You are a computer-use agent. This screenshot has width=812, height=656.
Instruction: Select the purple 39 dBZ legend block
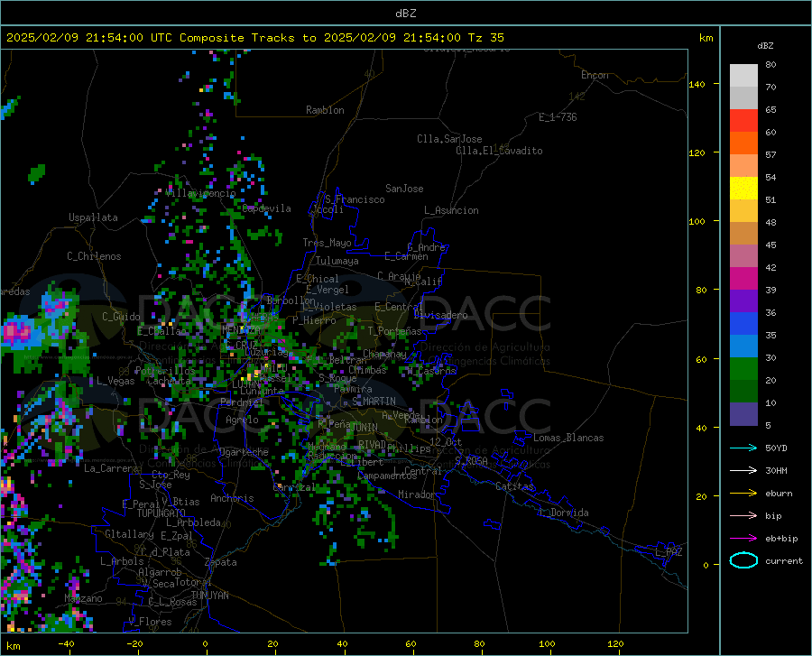pos(743,301)
